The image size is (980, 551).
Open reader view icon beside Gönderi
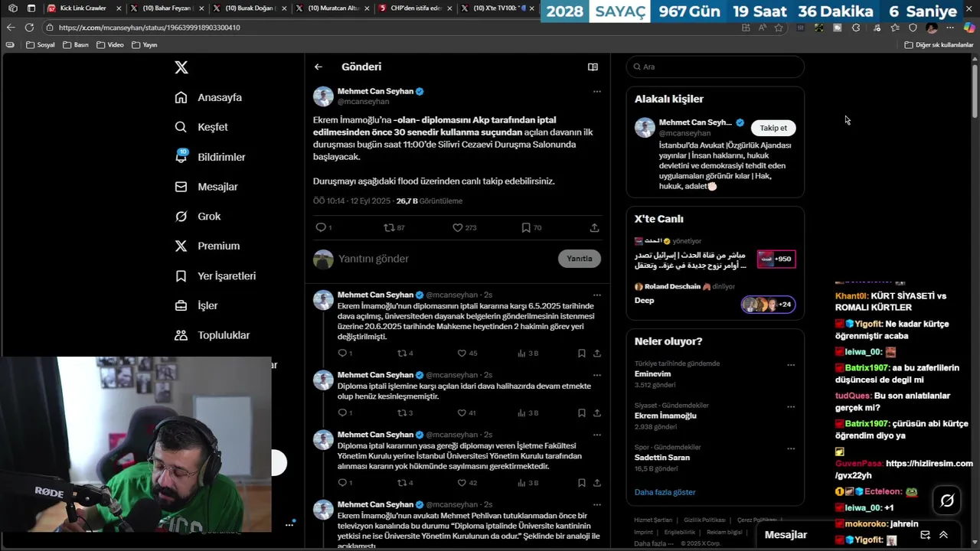coord(593,67)
